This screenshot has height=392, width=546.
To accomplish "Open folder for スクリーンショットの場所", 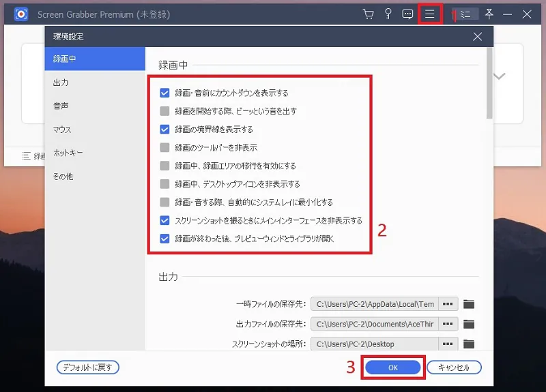I will (x=469, y=344).
